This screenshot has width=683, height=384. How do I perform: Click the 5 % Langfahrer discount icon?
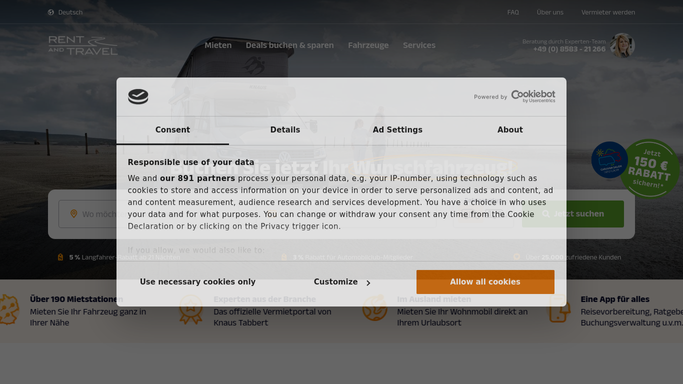(x=61, y=257)
